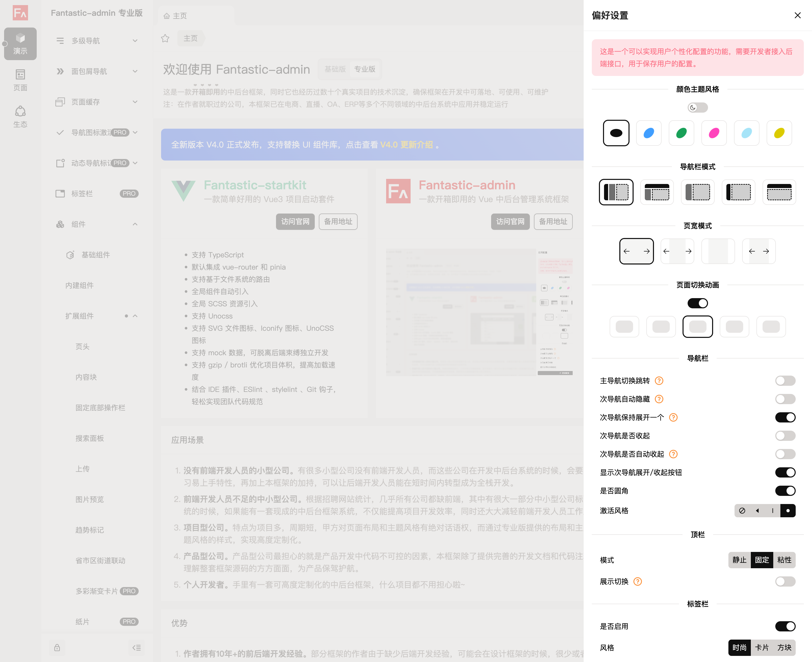Collapse the 扩展组件 submenu
This screenshot has width=812, height=662.
coord(97,316)
